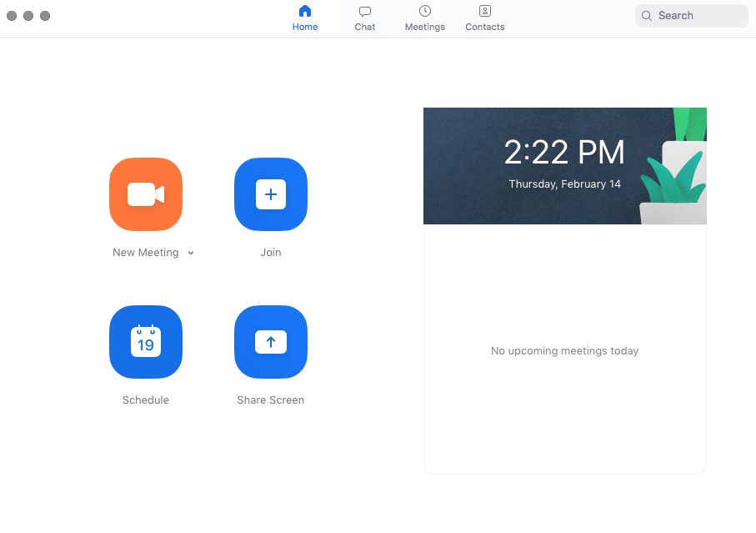Switch to the Meetings tab
The height and width of the screenshot is (533, 756).
[x=425, y=18]
